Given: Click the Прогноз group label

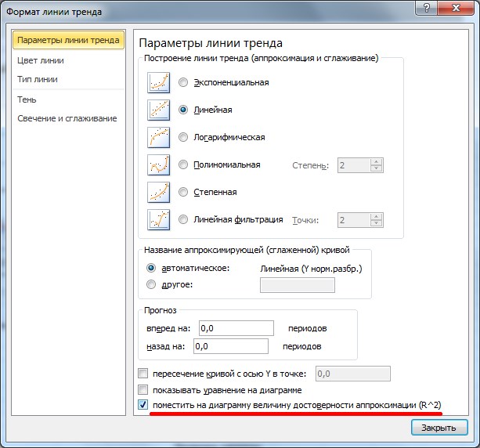Looking at the screenshot, I should click(161, 310).
